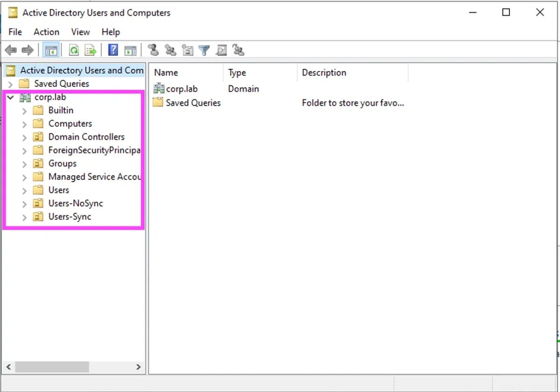560x392 pixels.
Task: Click the Export List icon
Action: (x=91, y=50)
